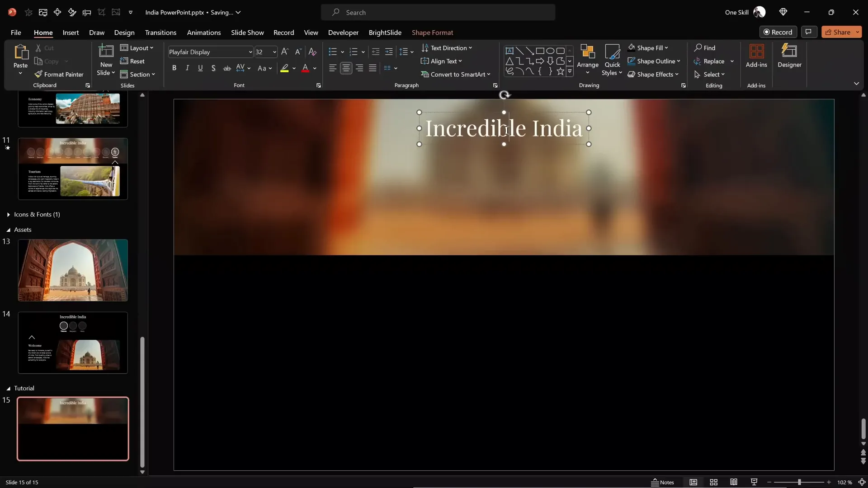Insert a new slide with the New Slide icon
The height and width of the screenshot is (488, 868).
106,52
